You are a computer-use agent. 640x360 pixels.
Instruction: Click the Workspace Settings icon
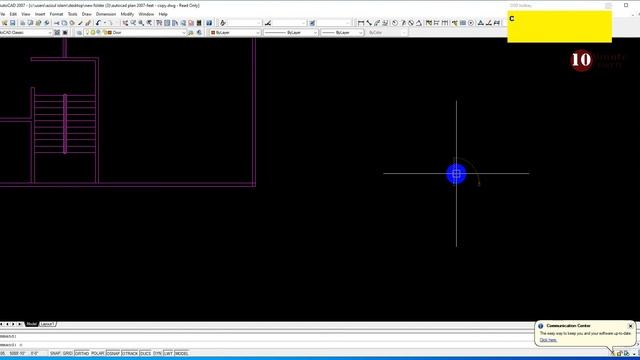pyautogui.click(x=57, y=33)
